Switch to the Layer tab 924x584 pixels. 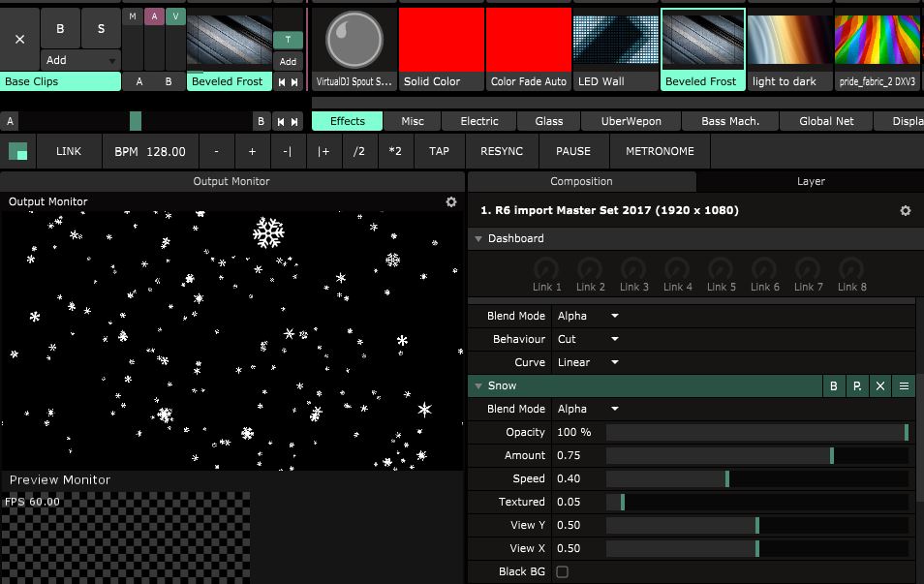pyautogui.click(x=811, y=181)
